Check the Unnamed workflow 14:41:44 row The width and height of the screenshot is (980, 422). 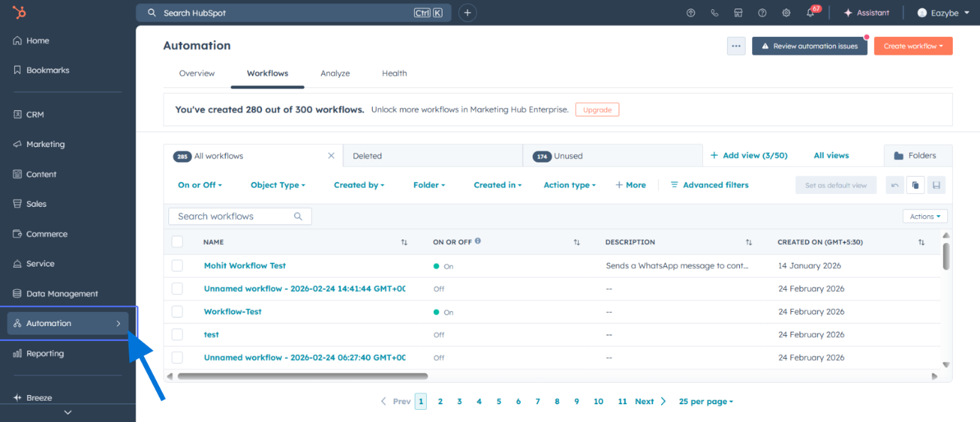[x=178, y=288]
